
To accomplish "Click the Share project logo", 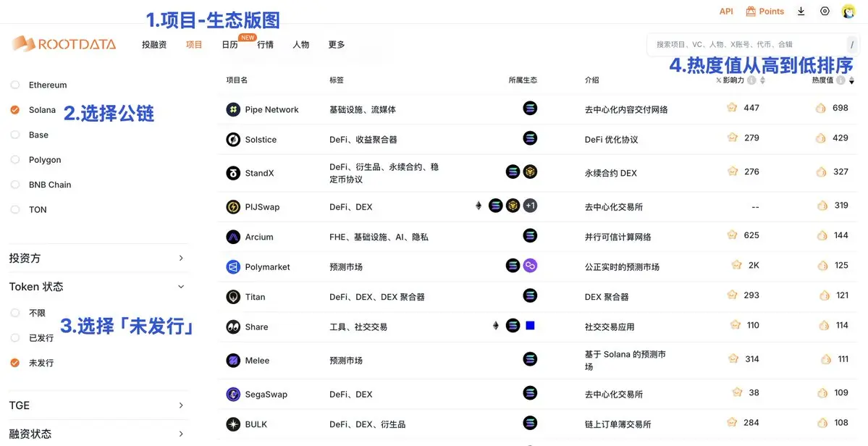I will [x=233, y=327].
